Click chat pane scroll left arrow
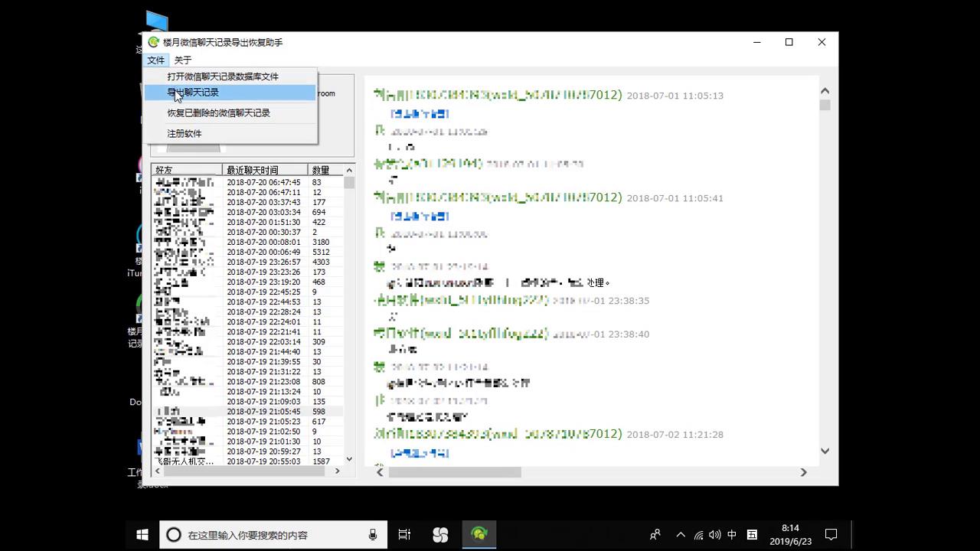The height and width of the screenshot is (551, 980). (x=380, y=472)
